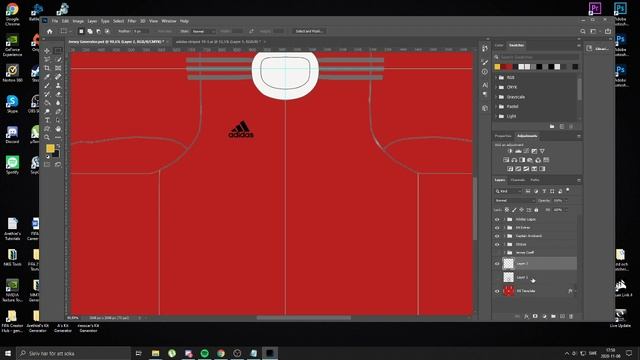Click the Select and Mask button
640x360 pixels.
[309, 31]
